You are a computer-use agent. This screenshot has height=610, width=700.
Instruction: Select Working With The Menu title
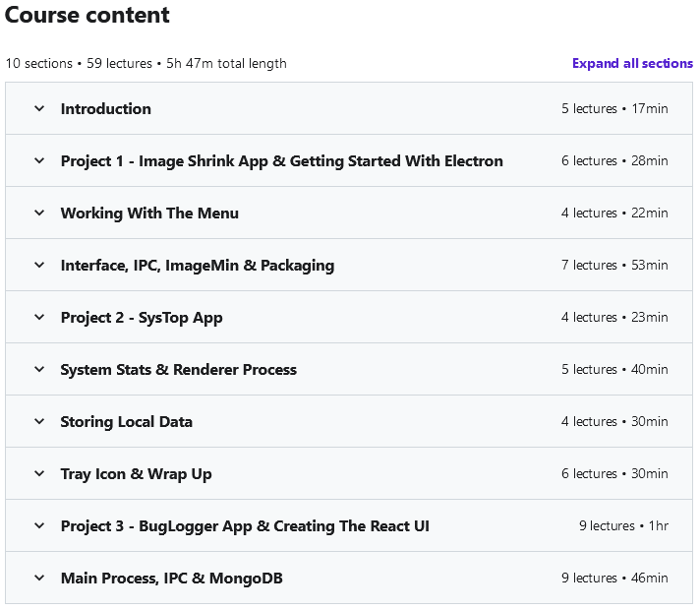click(149, 213)
